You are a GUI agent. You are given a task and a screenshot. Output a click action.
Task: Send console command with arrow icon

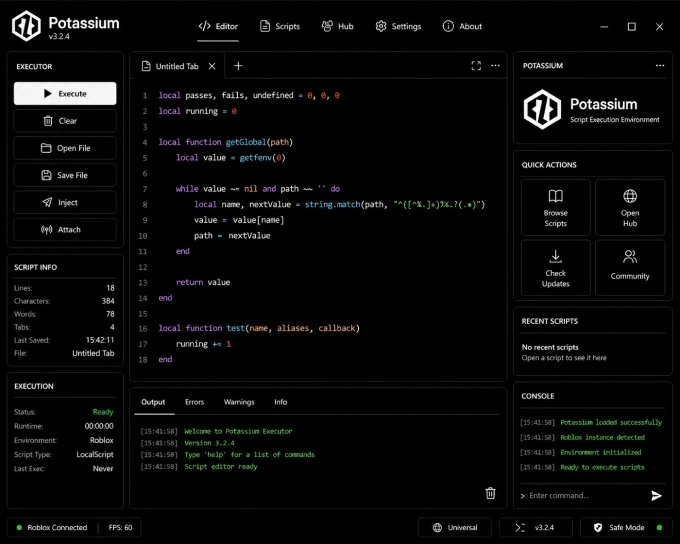(657, 495)
